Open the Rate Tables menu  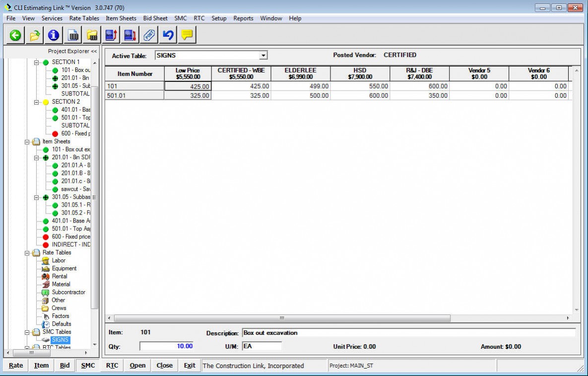[x=84, y=18]
